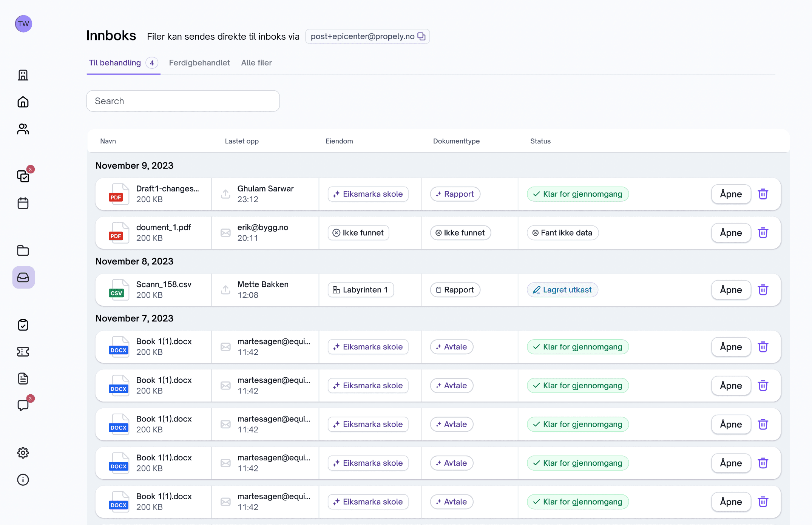The width and height of the screenshot is (812, 525).
Task: Open the Alle filer tab
Action: pyautogui.click(x=256, y=63)
